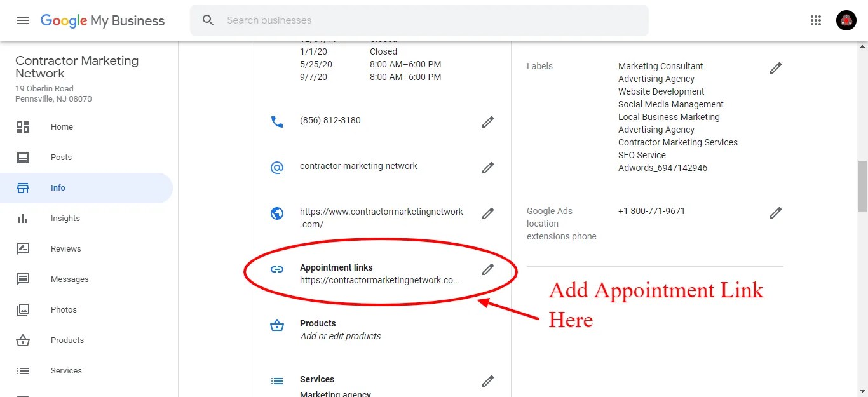Viewport: 868px width, 397px height.
Task: Edit the website URL
Action: pos(488,213)
